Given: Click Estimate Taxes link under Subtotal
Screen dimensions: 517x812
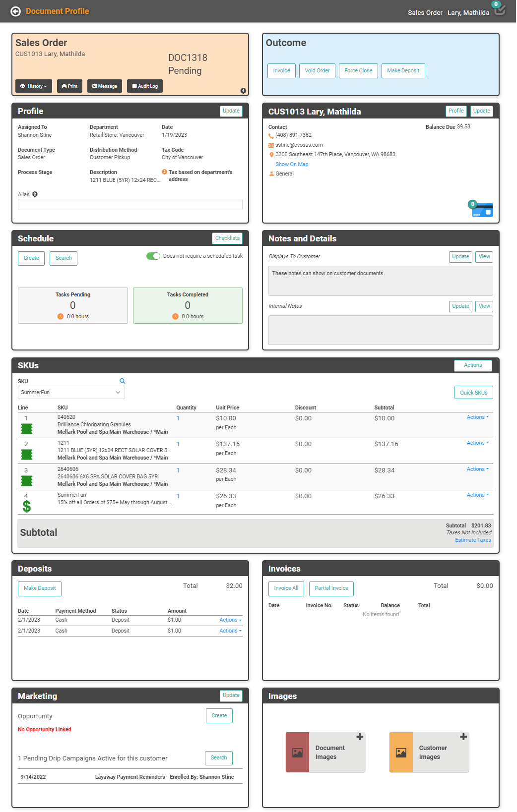Looking at the screenshot, I should pos(473,540).
